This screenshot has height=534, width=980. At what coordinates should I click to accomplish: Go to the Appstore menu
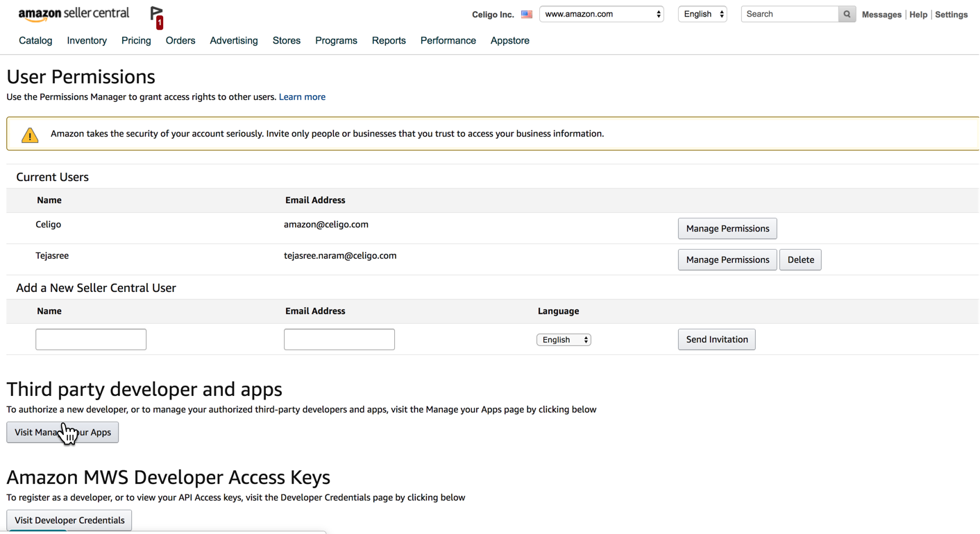509,41
